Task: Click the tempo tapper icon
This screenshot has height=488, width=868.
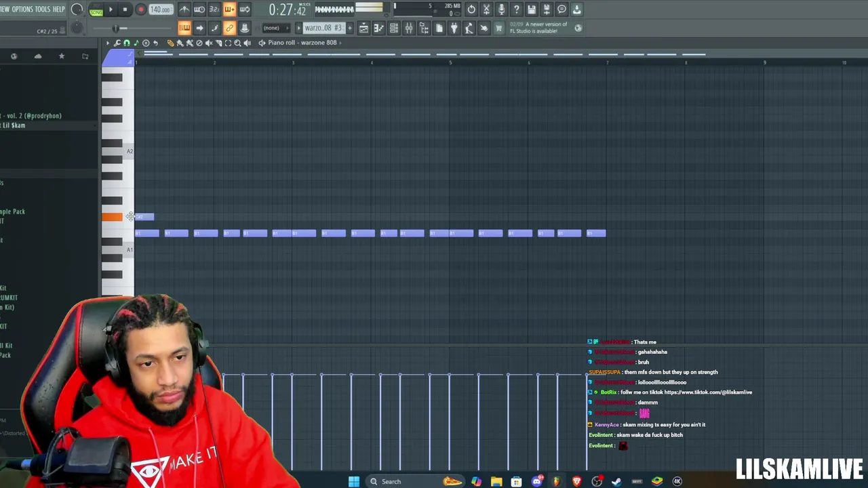Action: click(x=469, y=28)
